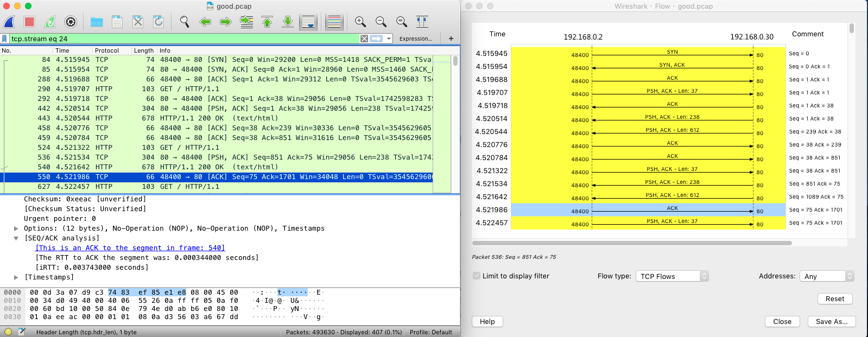The image size is (868, 337).
Task: Reload the capture file
Action: pyautogui.click(x=159, y=22)
